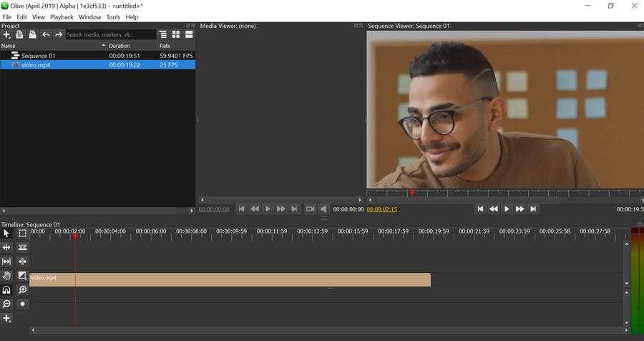
Task: Sort project items by Duration column
Action: tap(129, 46)
